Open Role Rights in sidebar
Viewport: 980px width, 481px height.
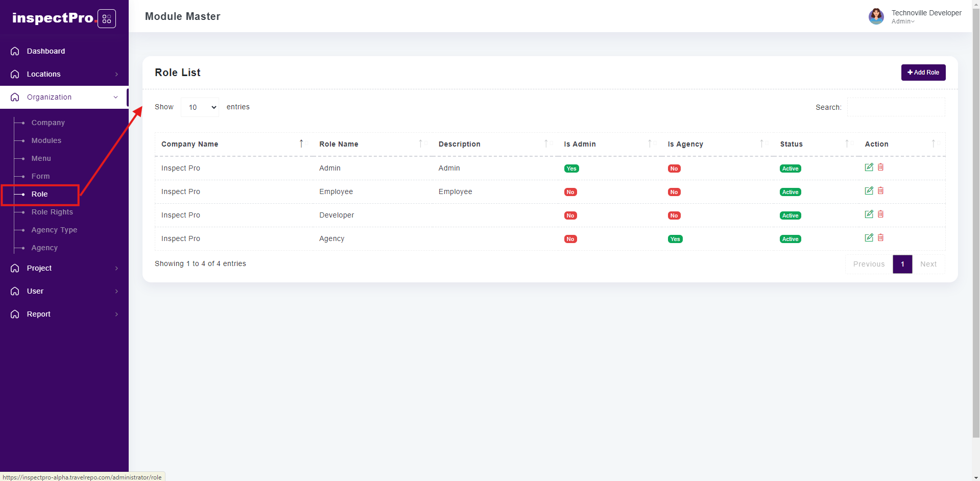click(x=52, y=212)
